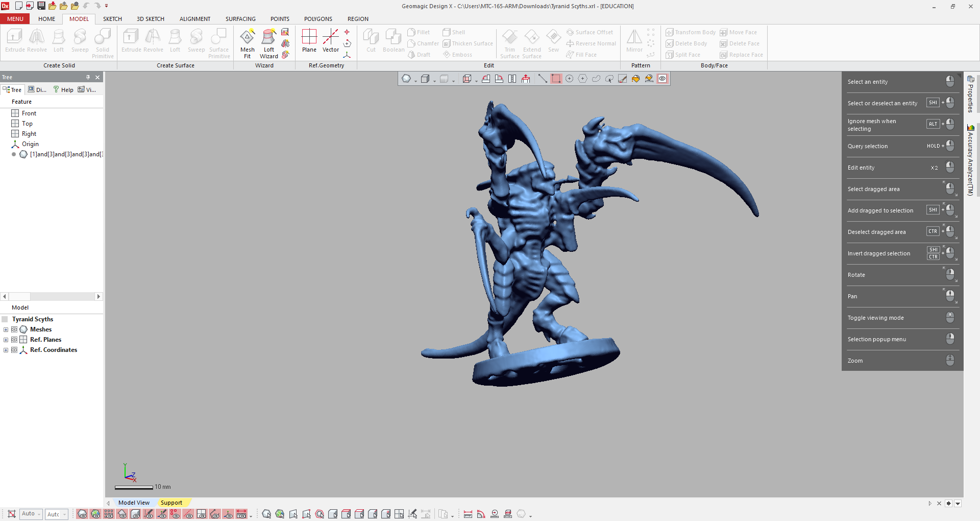Expand the Meshes node in model tree

(x=6, y=329)
